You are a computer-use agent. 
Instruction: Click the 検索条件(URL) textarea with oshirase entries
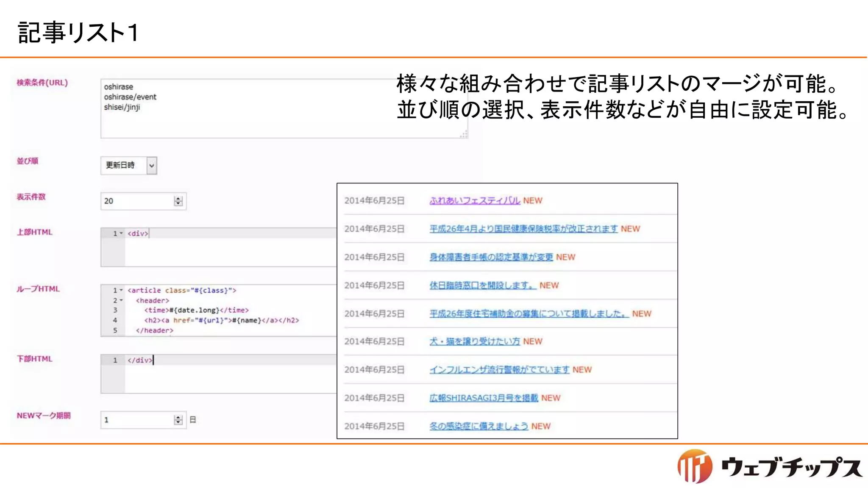pos(284,108)
